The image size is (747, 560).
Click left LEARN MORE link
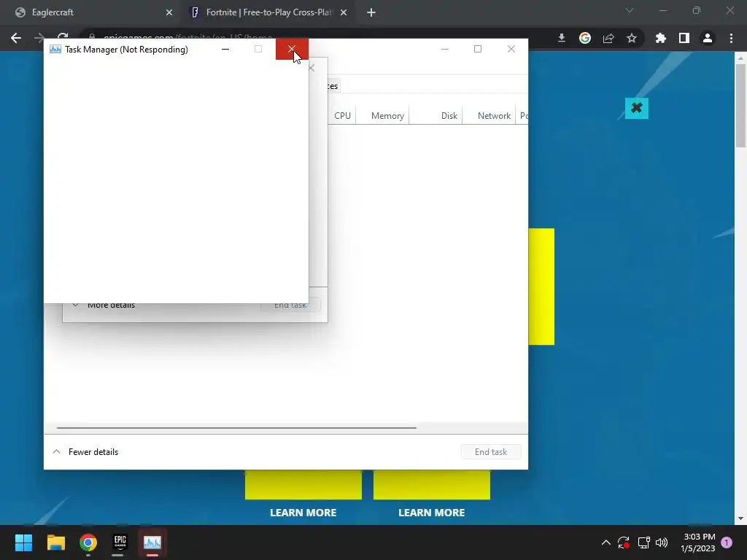[303, 513]
